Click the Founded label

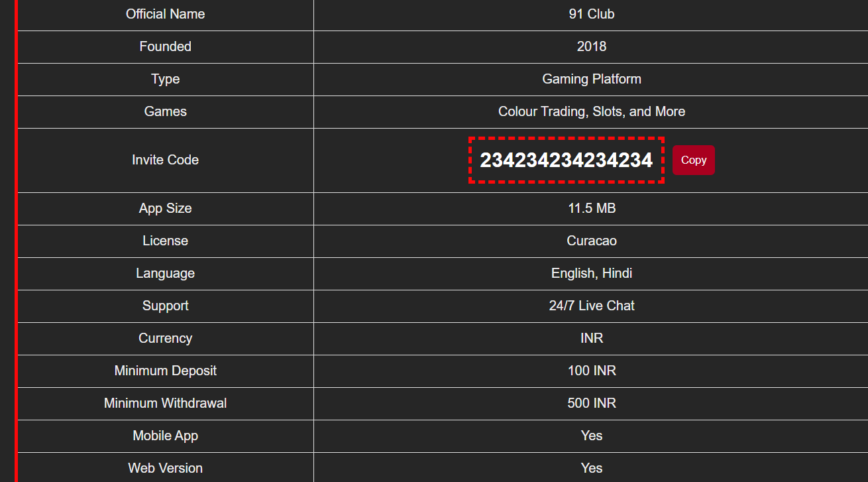pyautogui.click(x=165, y=46)
